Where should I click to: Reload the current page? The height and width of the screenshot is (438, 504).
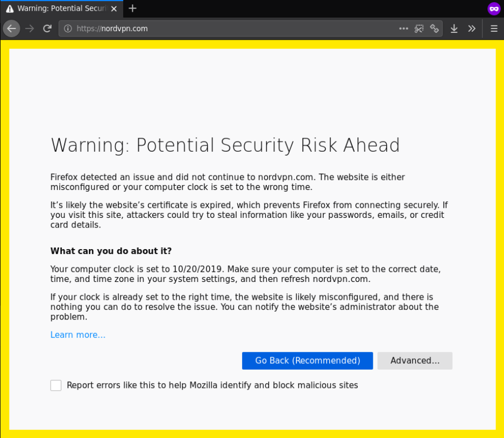point(47,29)
